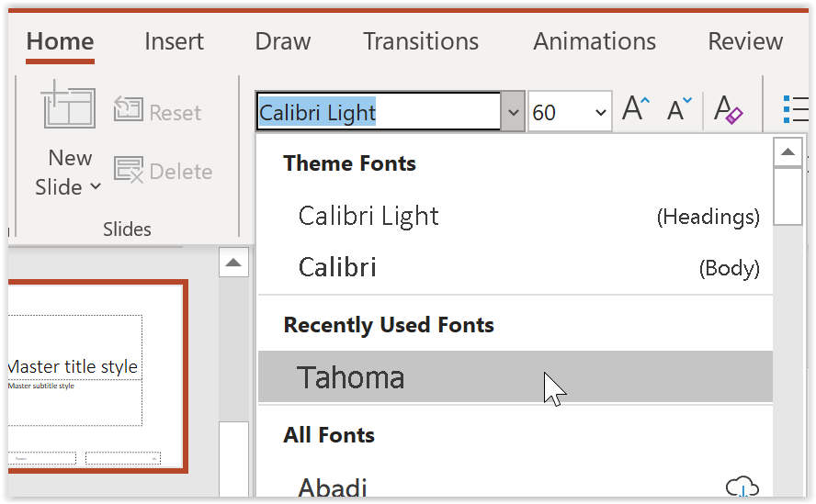Click Decrease Font Size icon
The height and width of the screenshot is (504, 816).
(x=679, y=109)
